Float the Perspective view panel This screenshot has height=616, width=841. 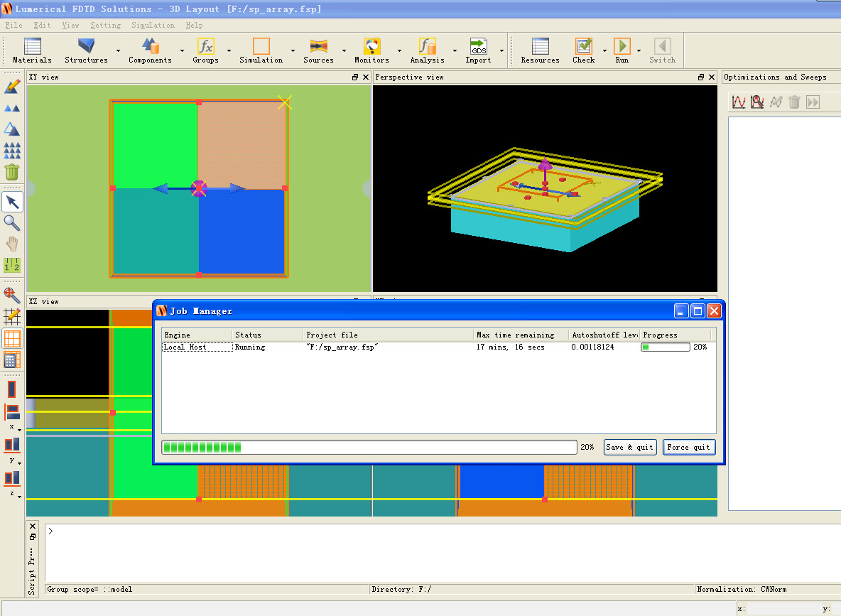[x=701, y=77]
